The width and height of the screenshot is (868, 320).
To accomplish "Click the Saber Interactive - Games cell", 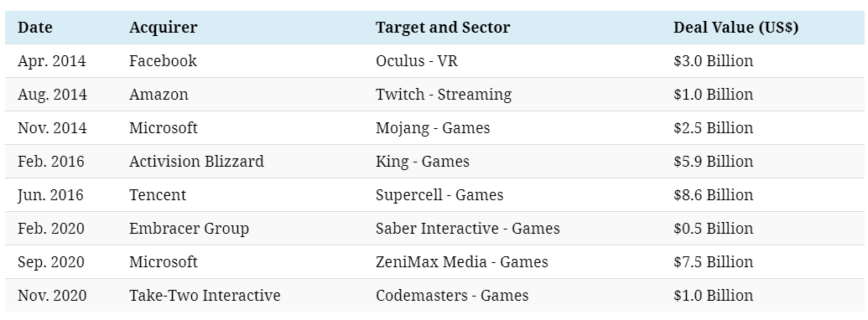I will pyautogui.click(x=468, y=229).
